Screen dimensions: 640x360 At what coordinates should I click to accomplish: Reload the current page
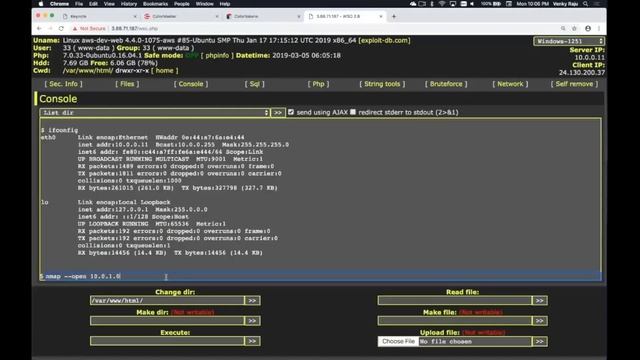pyautogui.click(x=61, y=29)
